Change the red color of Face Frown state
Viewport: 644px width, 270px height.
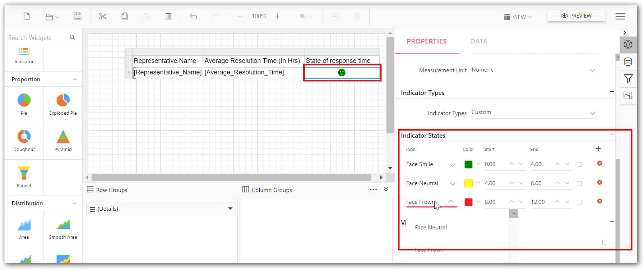coord(468,202)
